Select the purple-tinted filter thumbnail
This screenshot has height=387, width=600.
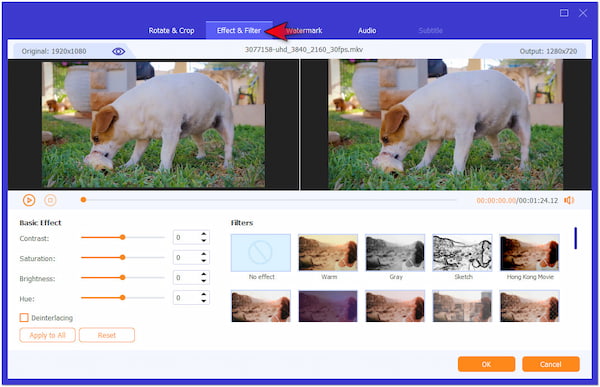click(x=328, y=306)
